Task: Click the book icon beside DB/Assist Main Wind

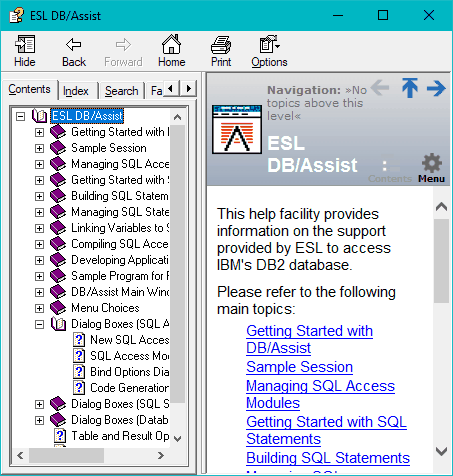Action: (58, 292)
